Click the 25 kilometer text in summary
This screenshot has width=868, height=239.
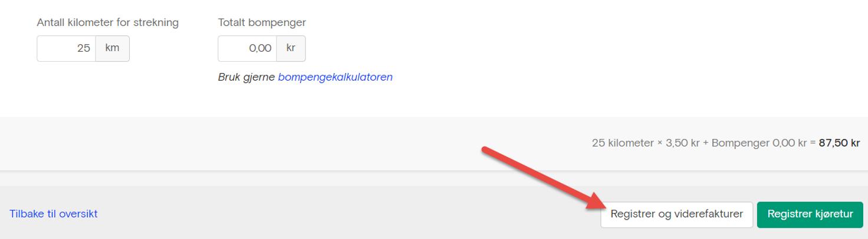tap(623, 143)
